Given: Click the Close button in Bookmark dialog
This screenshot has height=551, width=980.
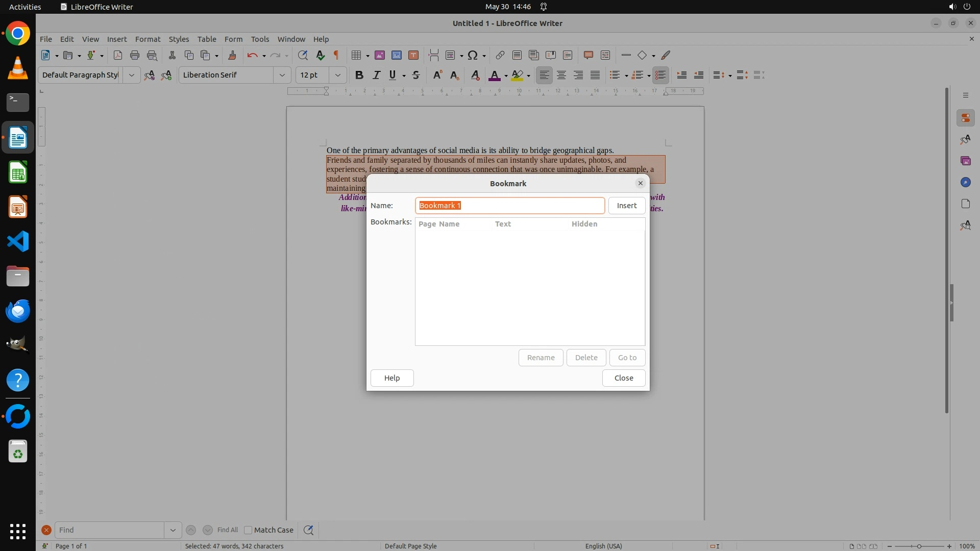Looking at the screenshot, I should click(623, 378).
